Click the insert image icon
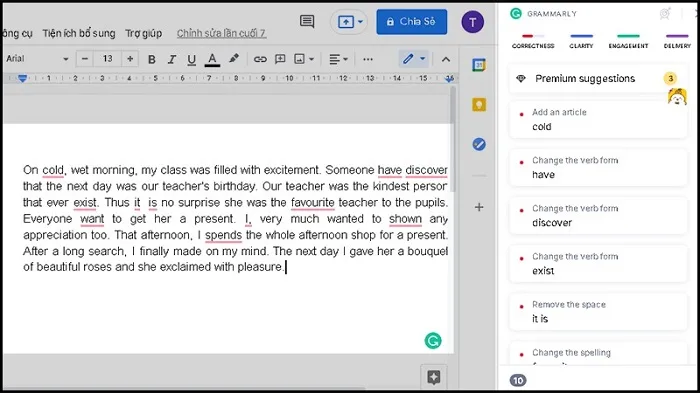This screenshot has height=393, width=700. [x=299, y=59]
